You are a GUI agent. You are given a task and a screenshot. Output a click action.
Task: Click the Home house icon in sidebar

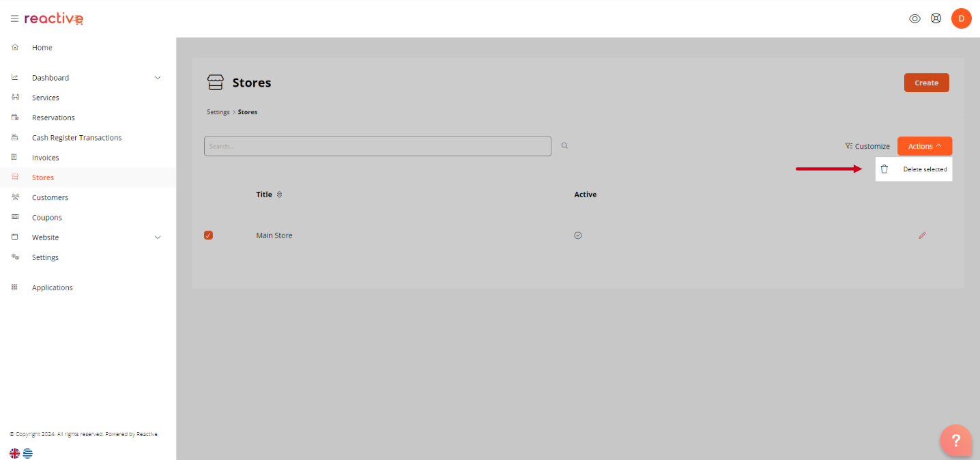click(x=15, y=47)
